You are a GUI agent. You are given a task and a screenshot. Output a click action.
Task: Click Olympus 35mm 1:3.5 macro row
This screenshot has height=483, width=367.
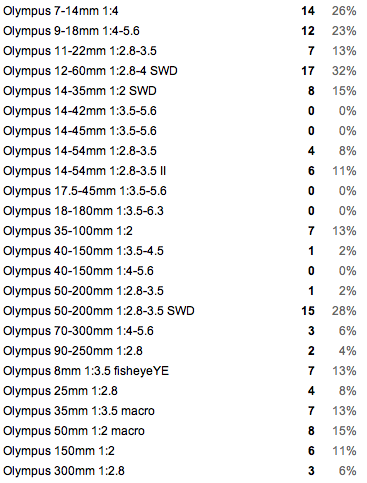tap(180, 411)
